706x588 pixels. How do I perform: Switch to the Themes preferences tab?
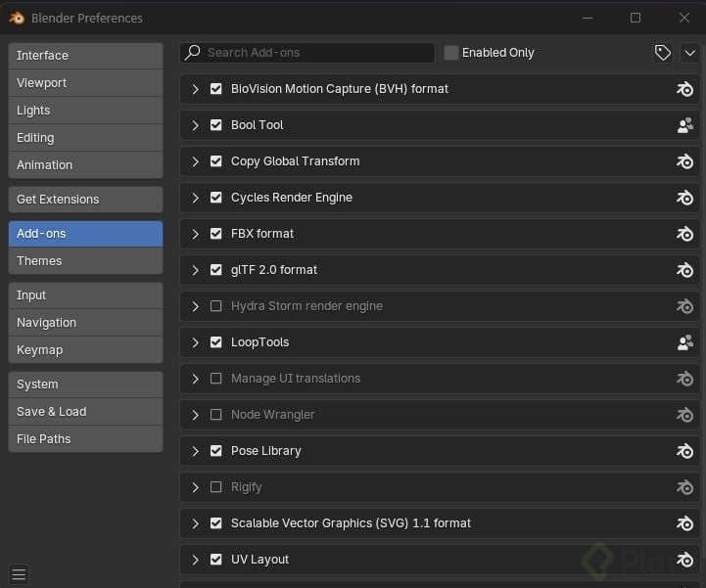[x=85, y=261]
